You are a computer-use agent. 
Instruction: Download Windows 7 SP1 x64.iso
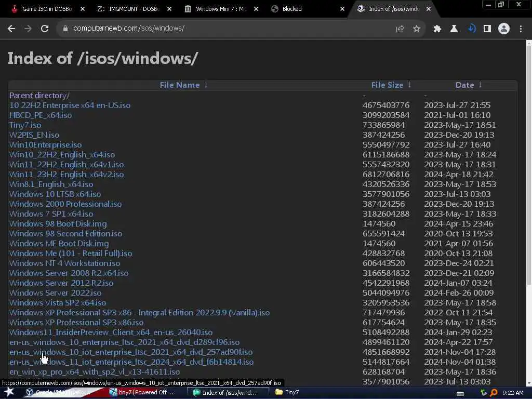pyautogui.click(x=51, y=214)
